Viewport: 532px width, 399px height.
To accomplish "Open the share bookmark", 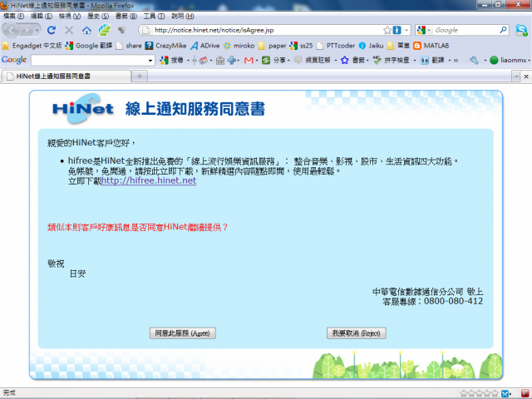I will (x=129, y=46).
